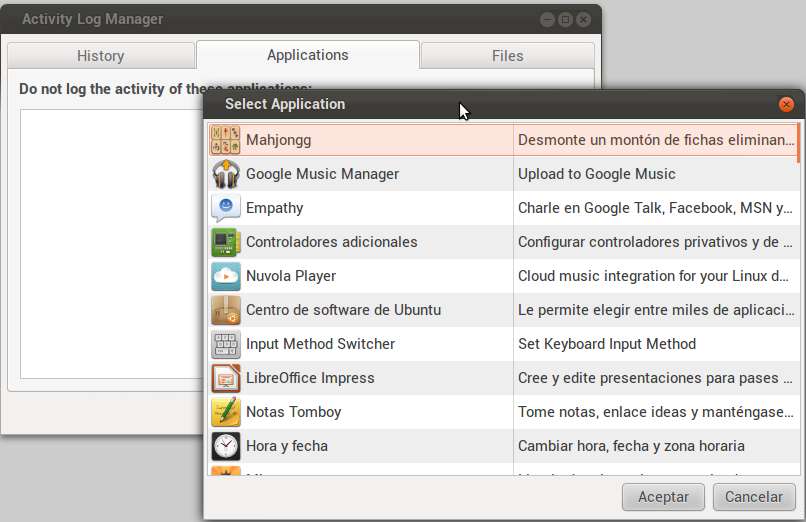This screenshot has width=806, height=522.
Task: Click 'Configurar controladores privativos' description
Action: click(x=655, y=242)
